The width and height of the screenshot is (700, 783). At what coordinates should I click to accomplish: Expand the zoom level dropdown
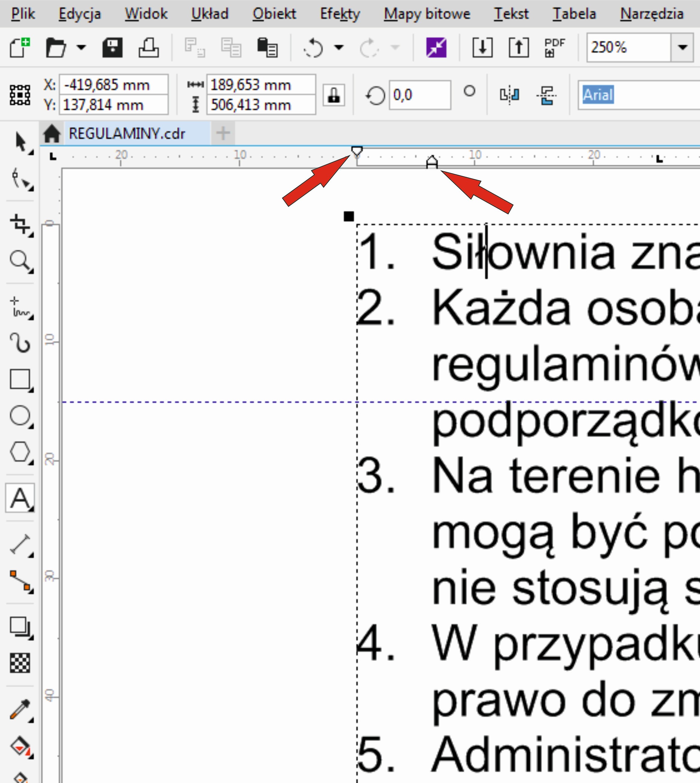[683, 48]
